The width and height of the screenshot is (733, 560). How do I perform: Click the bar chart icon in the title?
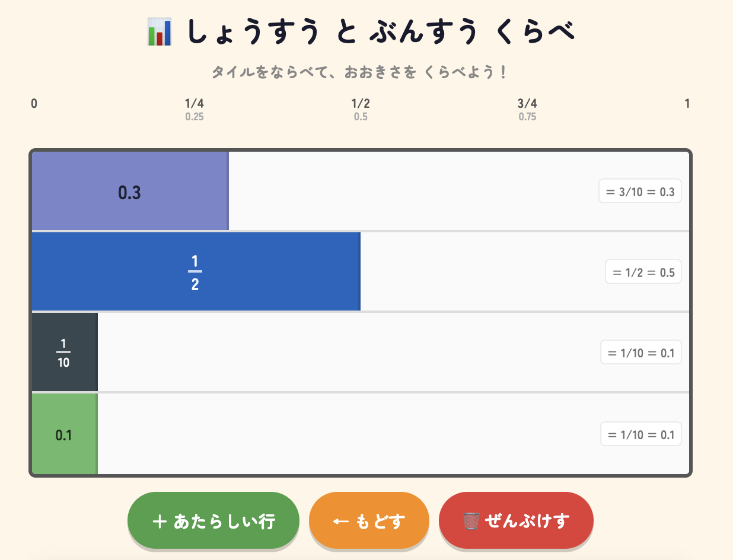point(159,32)
